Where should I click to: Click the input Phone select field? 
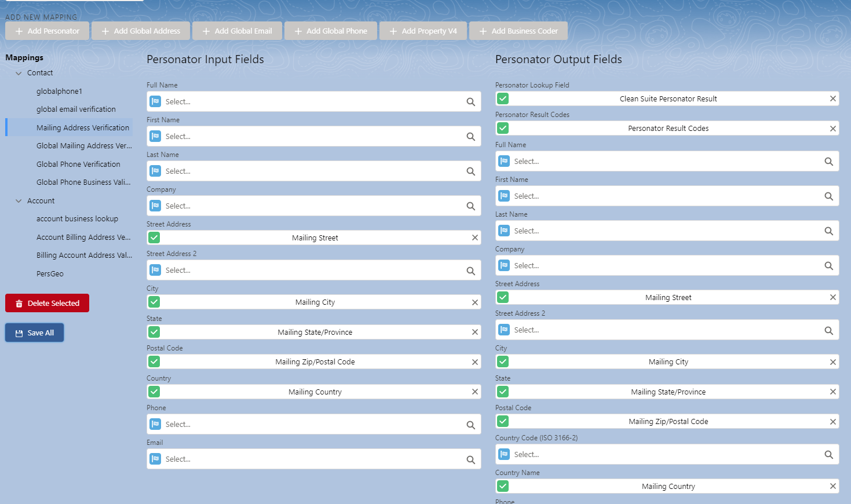[313, 425]
